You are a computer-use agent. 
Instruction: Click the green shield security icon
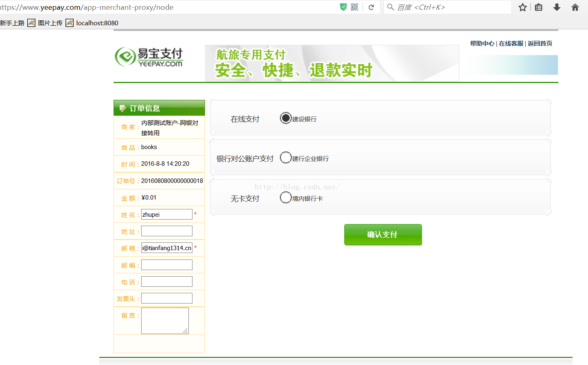click(343, 7)
